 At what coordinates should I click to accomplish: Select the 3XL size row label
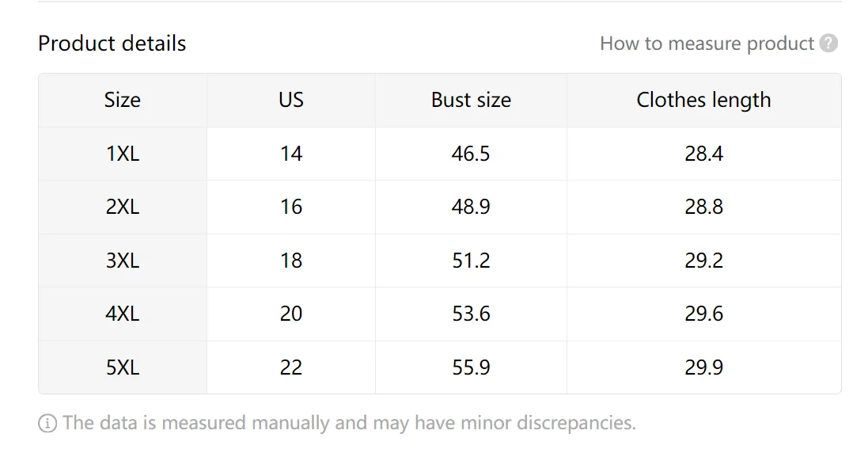coord(123,261)
